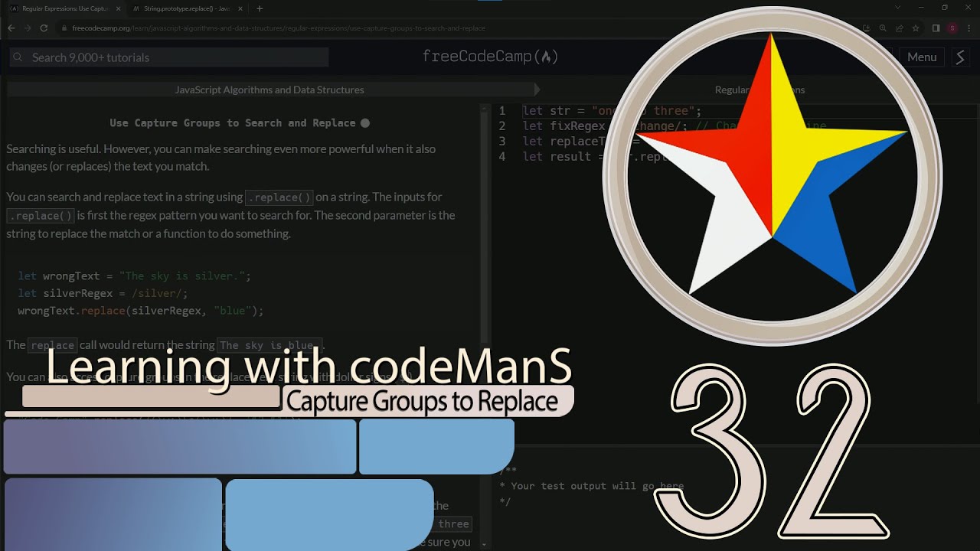This screenshot has height=551, width=980.
Task: Click the Search 9,000+ tutorials field
Action: (169, 57)
